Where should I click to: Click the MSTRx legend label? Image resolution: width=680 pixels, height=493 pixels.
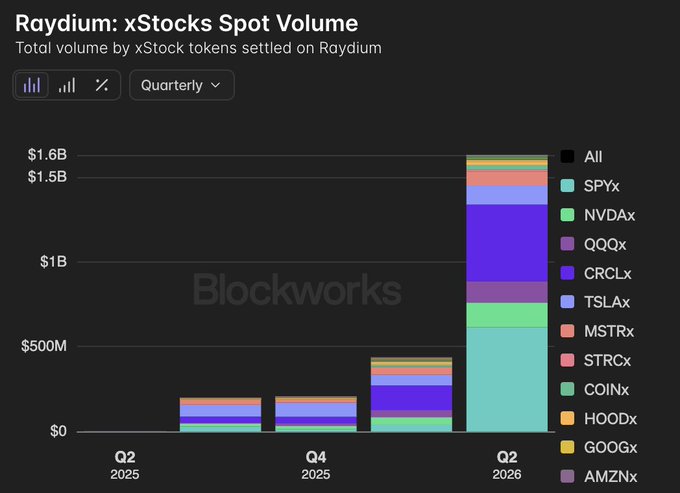coord(609,331)
